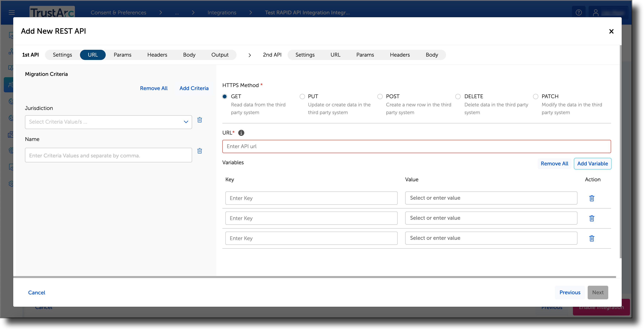
Task: Click Remove All in Variables section
Action: coord(554,164)
